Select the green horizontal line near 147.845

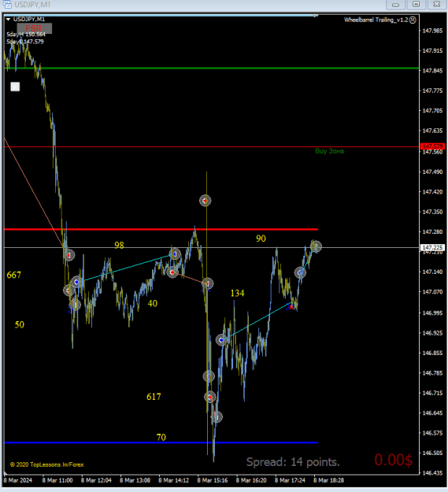[212, 68]
